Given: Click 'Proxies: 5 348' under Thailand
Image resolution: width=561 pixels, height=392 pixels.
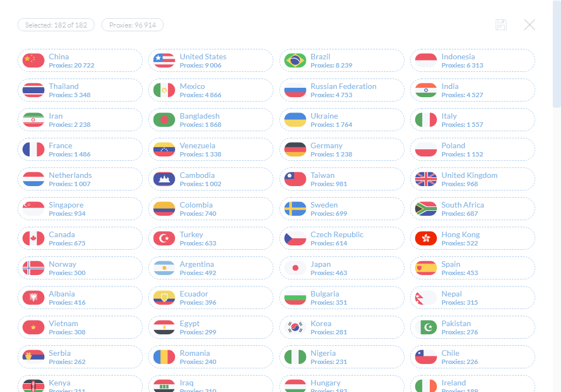Looking at the screenshot, I should [x=70, y=95].
